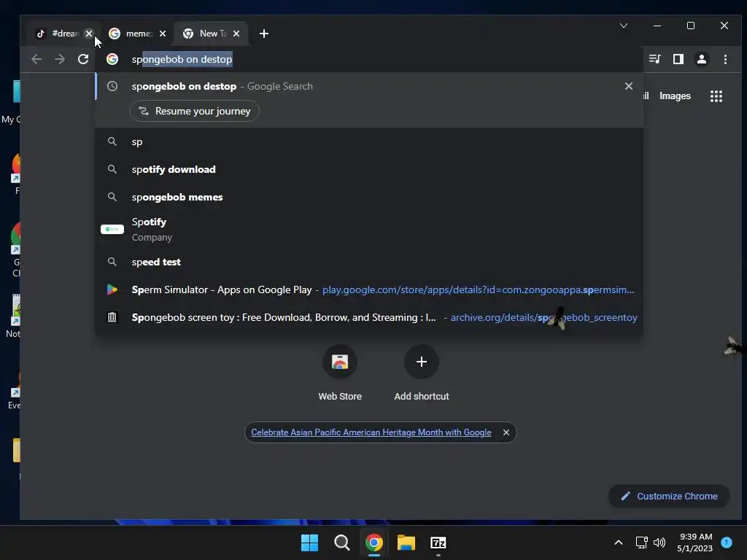Open 7-Zip from taskbar
This screenshot has width=747, height=560.
click(x=438, y=542)
